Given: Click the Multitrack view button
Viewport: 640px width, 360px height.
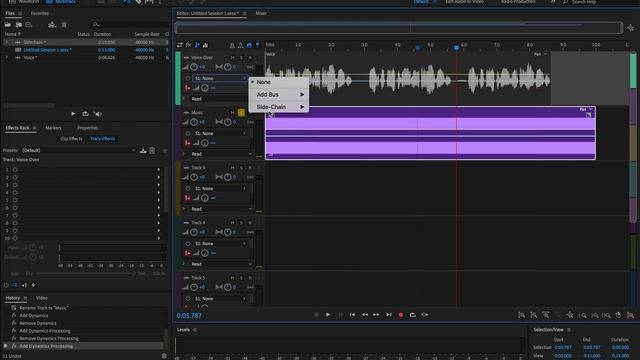Looking at the screenshot, I should point(61,2).
